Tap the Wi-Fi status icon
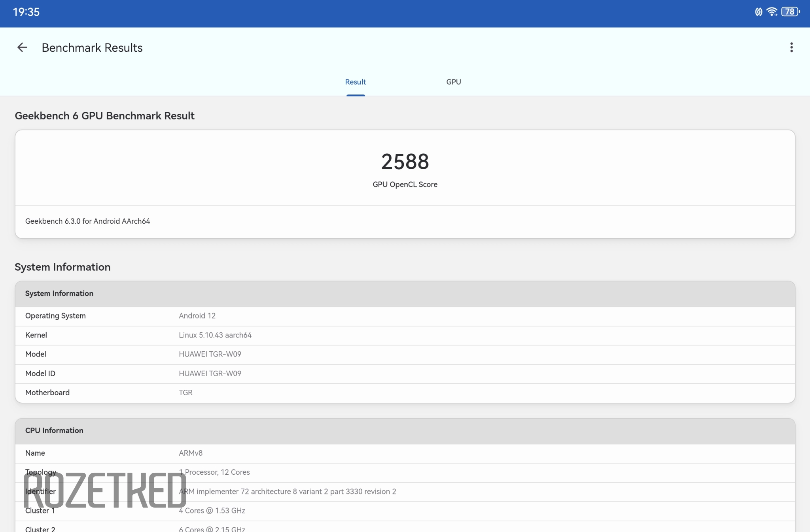The image size is (810, 532). [772, 12]
